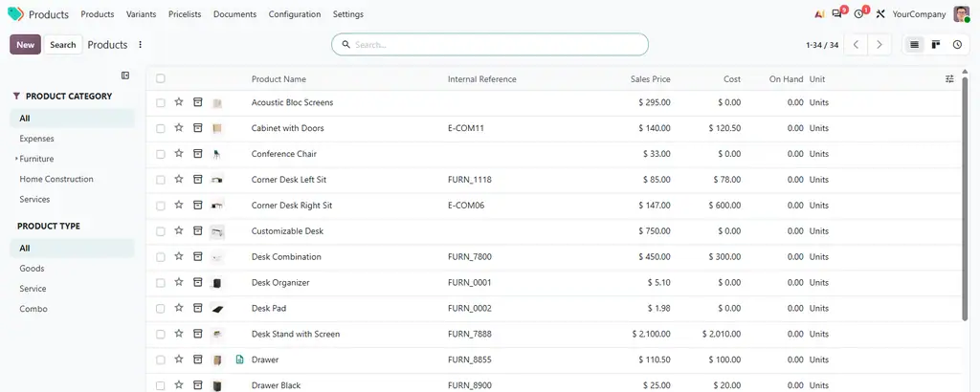Filter product type by Service
This screenshot has height=392, width=980.
(33, 289)
